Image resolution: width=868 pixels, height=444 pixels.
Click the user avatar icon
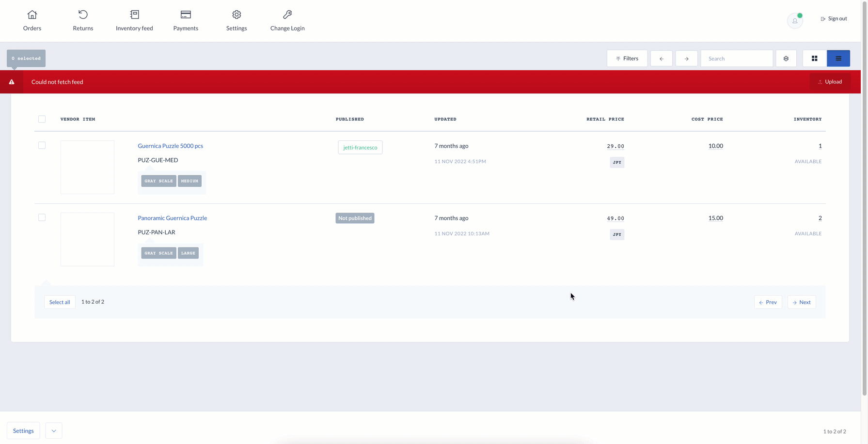click(795, 21)
